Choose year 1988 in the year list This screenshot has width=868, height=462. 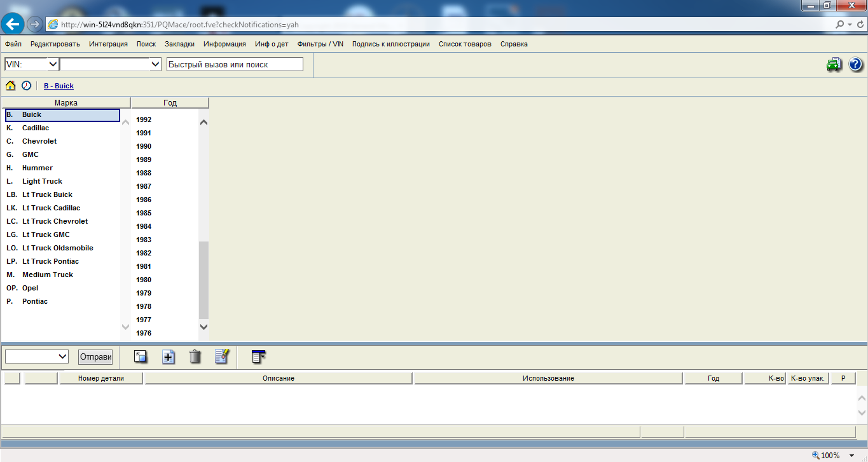pos(144,173)
